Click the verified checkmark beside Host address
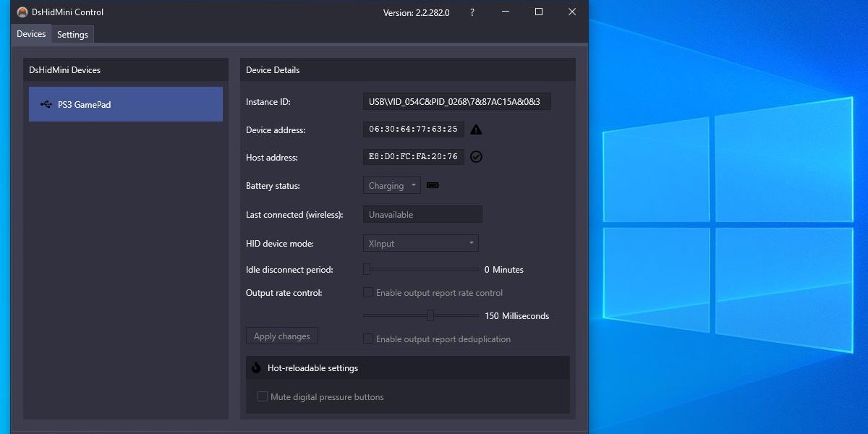868x434 pixels. 476,157
